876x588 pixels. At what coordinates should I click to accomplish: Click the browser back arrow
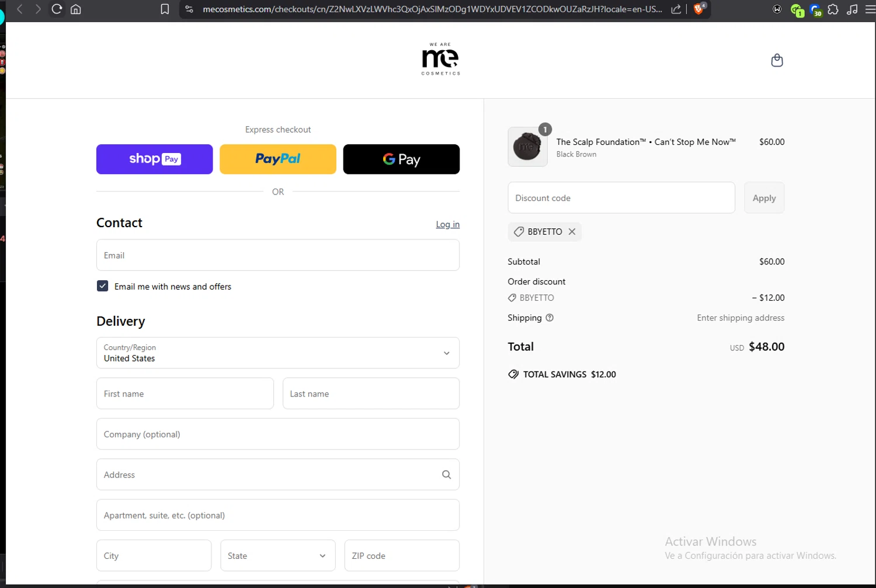(x=20, y=9)
